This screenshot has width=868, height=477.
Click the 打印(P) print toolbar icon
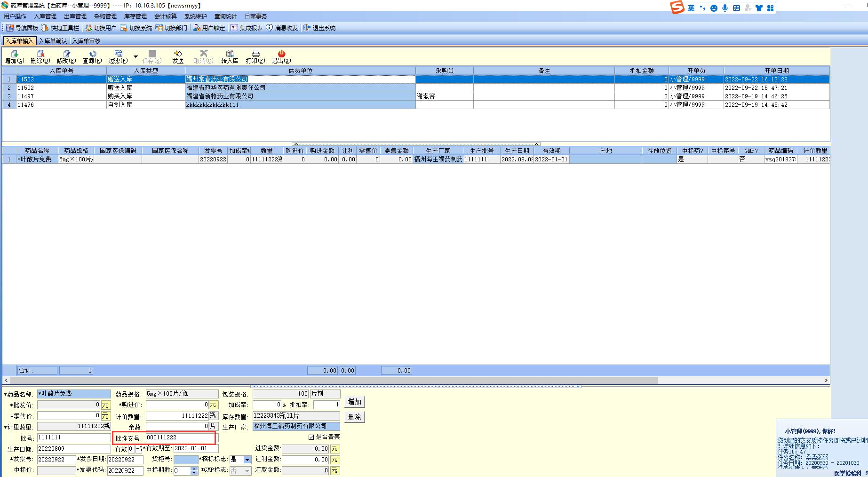pos(255,57)
